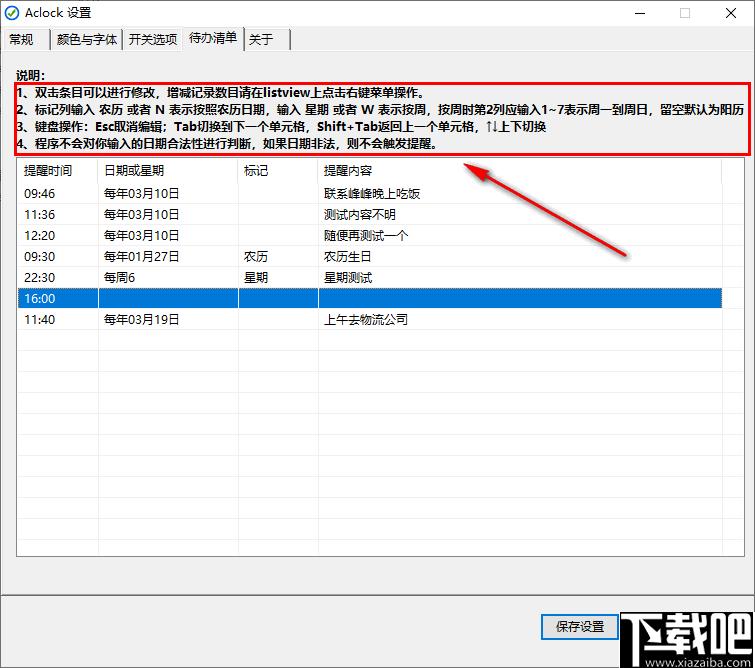The height and width of the screenshot is (668, 755).
Task: Click the 星期 mark cell
Action: pyautogui.click(x=256, y=277)
